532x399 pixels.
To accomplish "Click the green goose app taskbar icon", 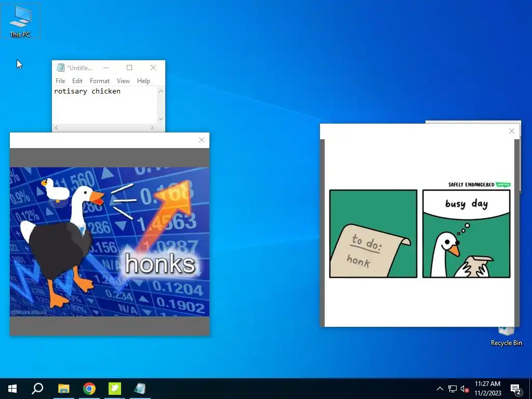I will click(115, 389).
